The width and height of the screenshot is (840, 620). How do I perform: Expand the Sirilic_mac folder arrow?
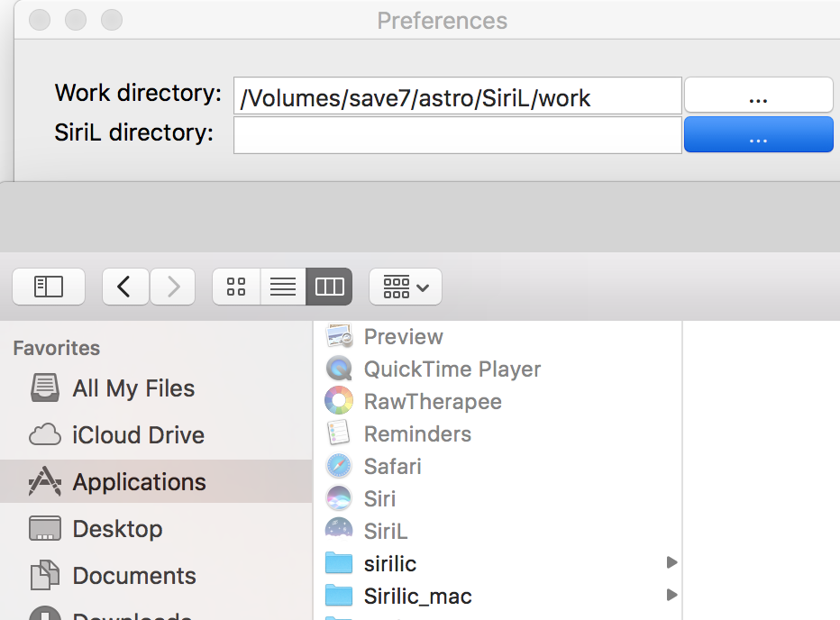pos(671,595)
